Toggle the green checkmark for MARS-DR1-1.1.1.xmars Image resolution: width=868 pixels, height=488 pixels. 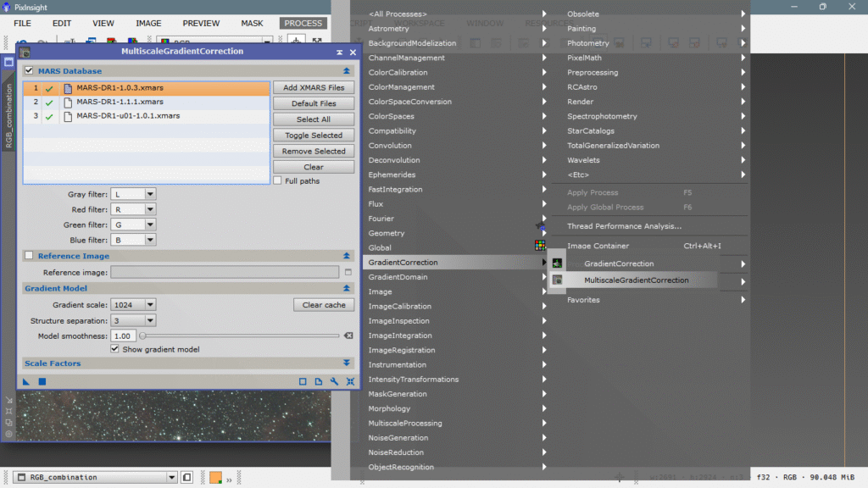pyautogui.click(x=49, y=103)
